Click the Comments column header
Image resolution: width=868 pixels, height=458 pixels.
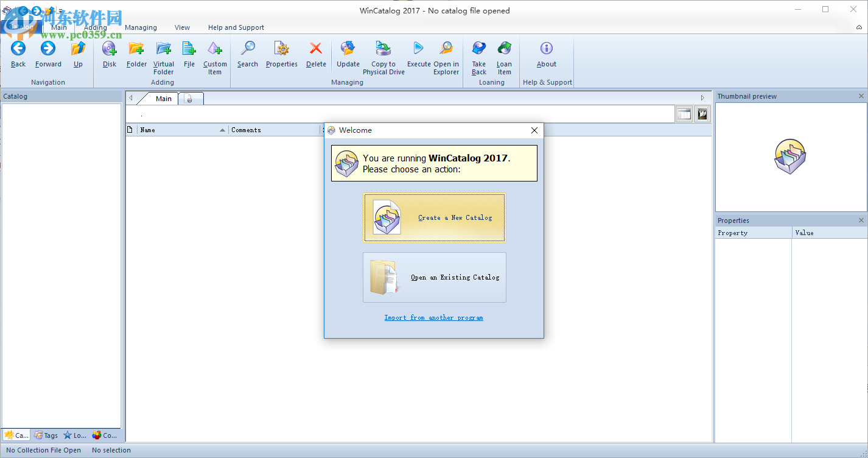click(275, 130)
